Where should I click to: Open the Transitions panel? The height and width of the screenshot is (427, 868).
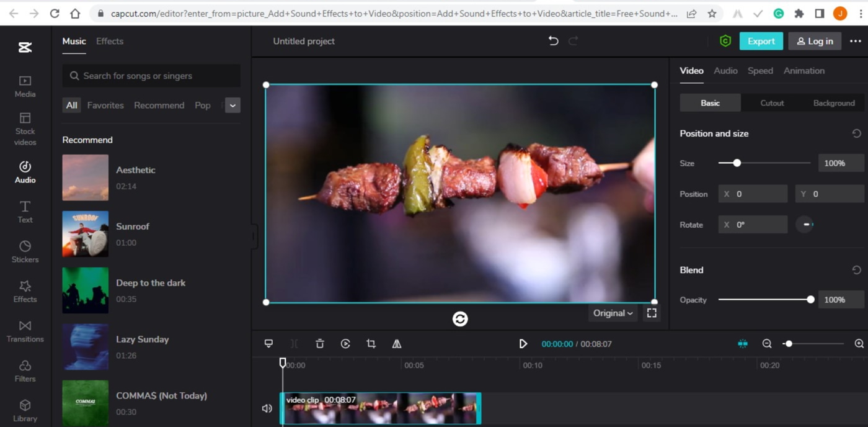25,331
